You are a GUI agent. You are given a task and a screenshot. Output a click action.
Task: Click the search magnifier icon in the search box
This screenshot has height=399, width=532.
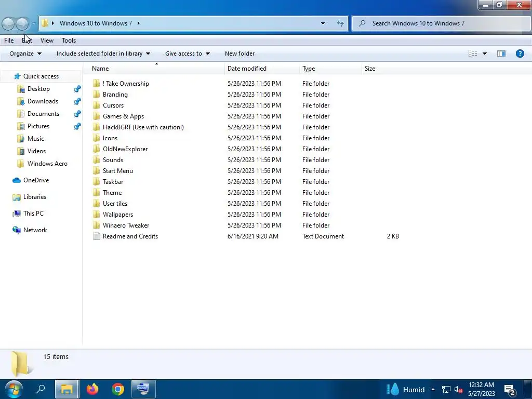click(362, 23)
